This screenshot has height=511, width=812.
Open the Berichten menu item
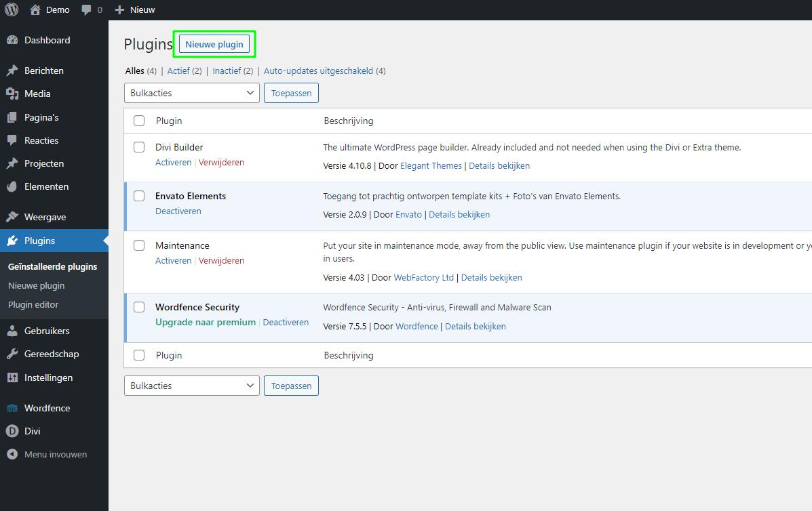tap(54, 71)
